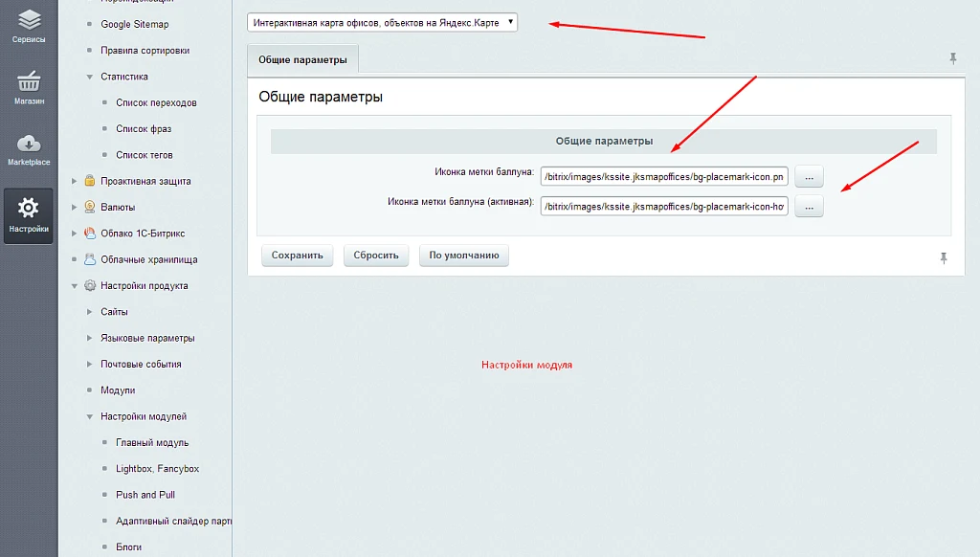980x557 pixels.
Task: Expand the Облако 1С-Битрикс node
Action: pyautogui.click(x=74, y=234)
